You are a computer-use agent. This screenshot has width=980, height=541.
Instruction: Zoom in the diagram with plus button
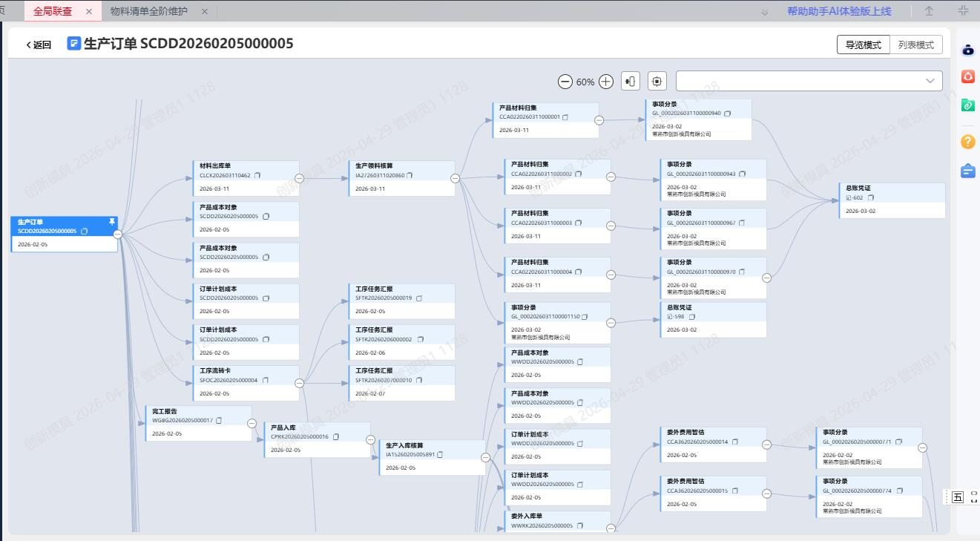pos(606,82)
